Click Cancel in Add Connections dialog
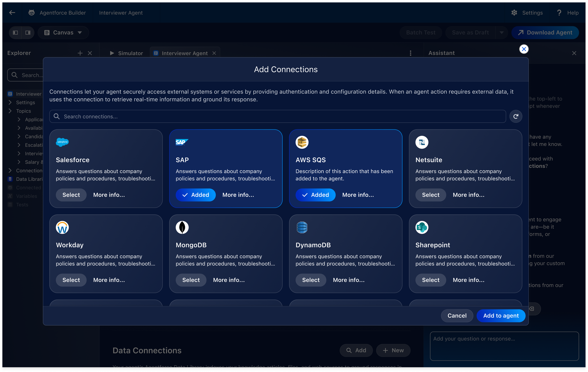The width and height of the screenshot is (588, 372). click(x=457, y=315)
